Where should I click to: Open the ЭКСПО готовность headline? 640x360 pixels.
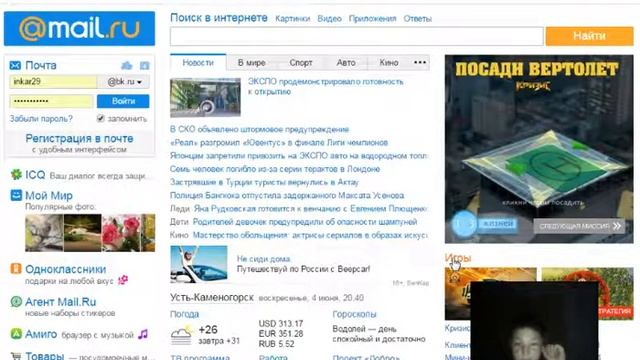pyautogui.click(x=326, y=87)
